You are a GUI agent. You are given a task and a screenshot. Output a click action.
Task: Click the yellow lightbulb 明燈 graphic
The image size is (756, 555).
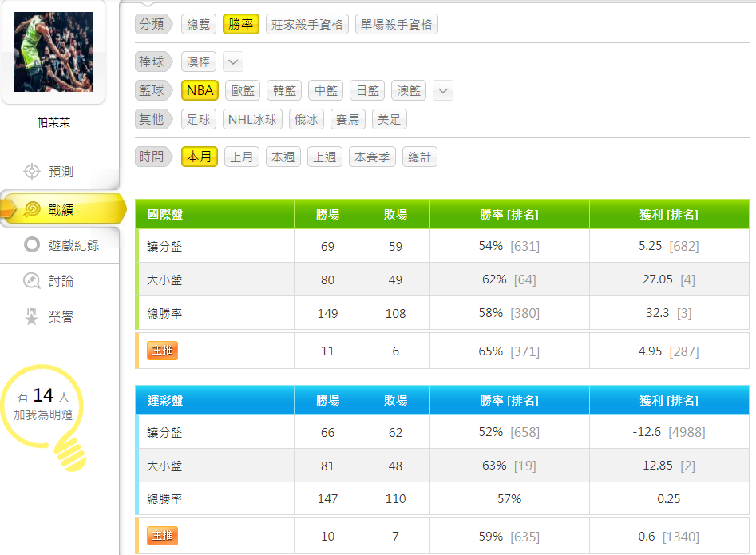pos(45,418)
